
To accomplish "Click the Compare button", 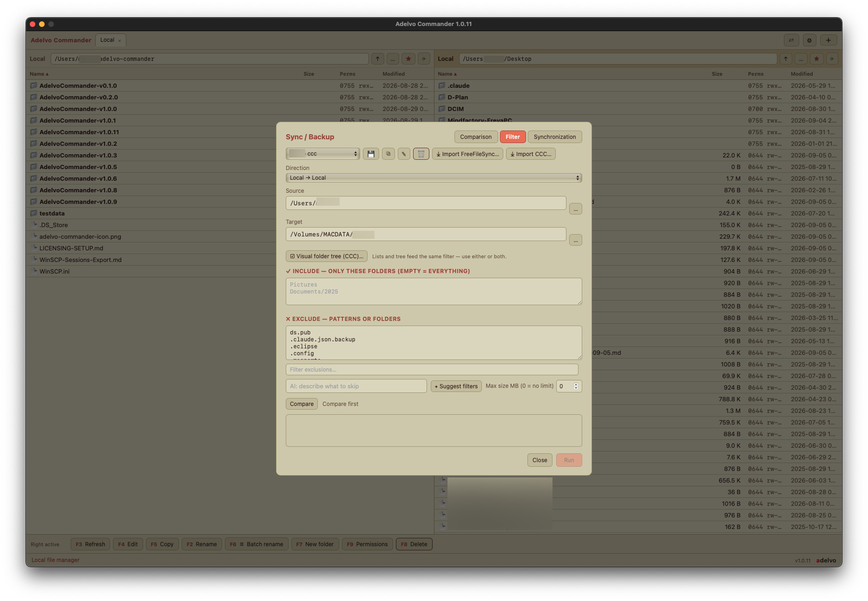I will tap(302, 404).
